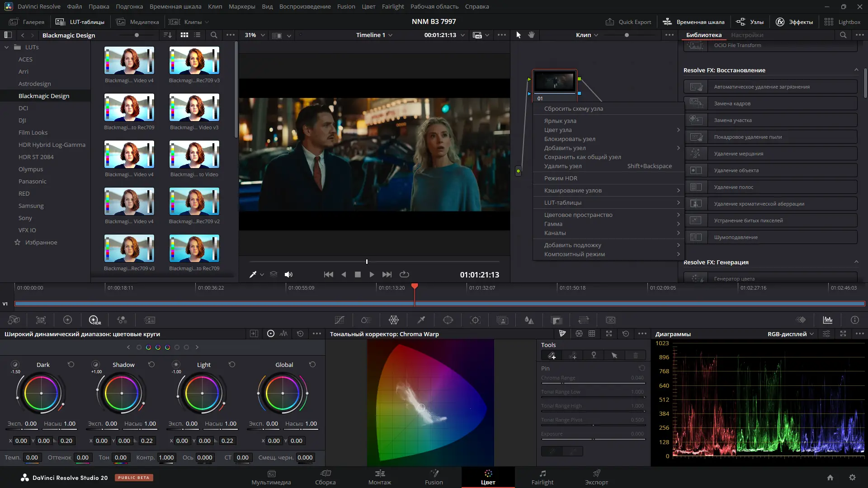
Task: Open the Qualifier eyedropper palette
Action: [x=421, y=320]
